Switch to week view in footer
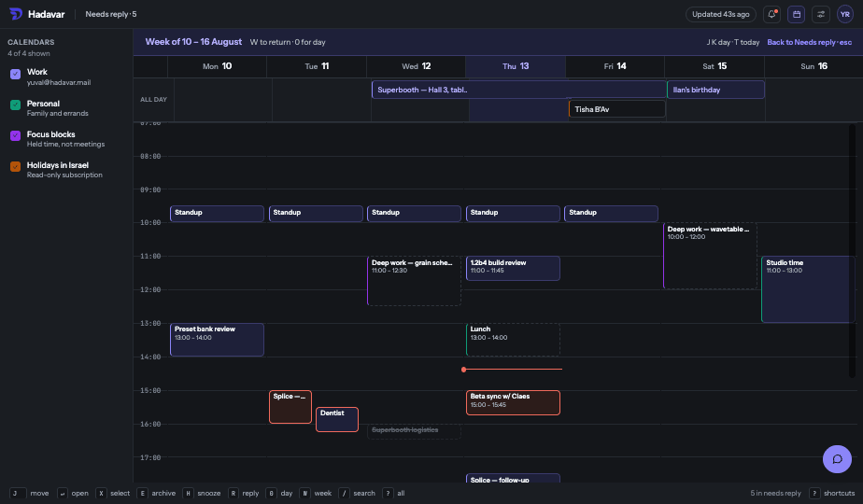Viewport: 863px width, 504px height. [x=316, y=494]
